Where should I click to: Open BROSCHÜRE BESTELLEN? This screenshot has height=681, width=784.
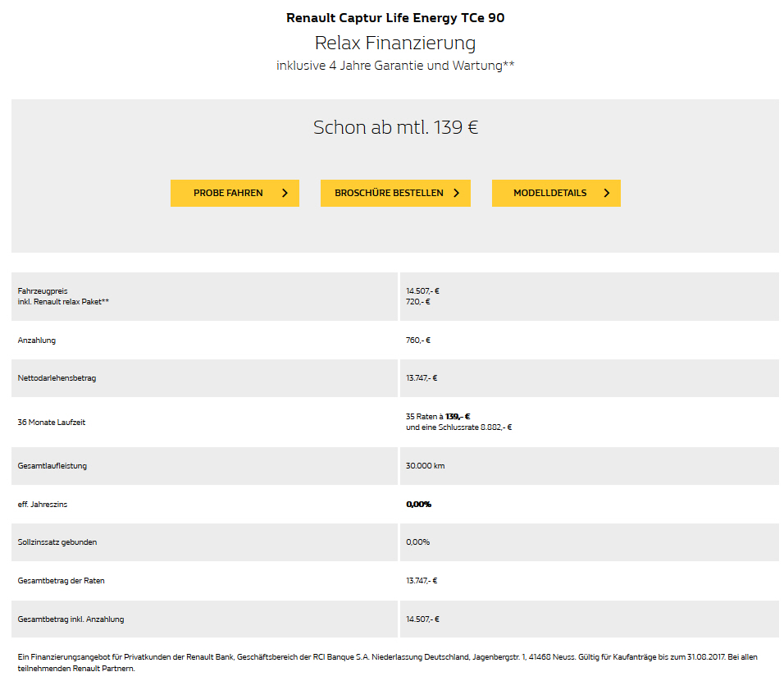(x=395, y=193)
